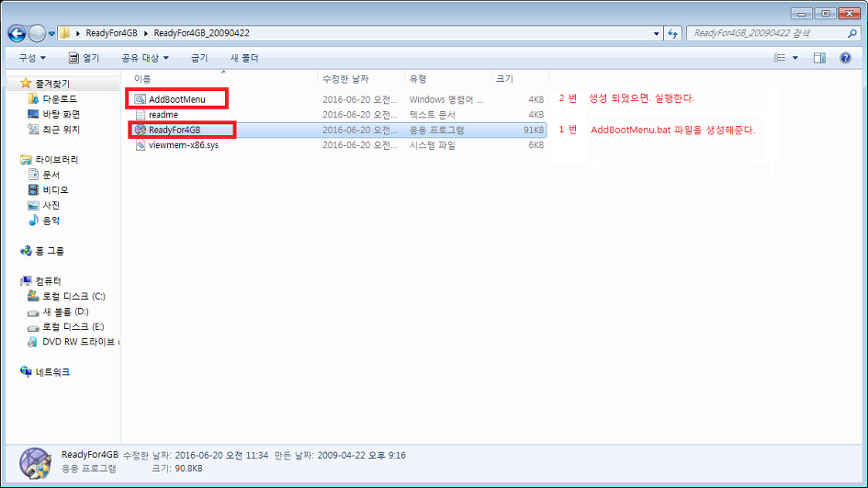This screenshot has height=488, width=868.
Task: Select 즐겨찾기 in the navigation pane
Action: [x=52, y=84]
